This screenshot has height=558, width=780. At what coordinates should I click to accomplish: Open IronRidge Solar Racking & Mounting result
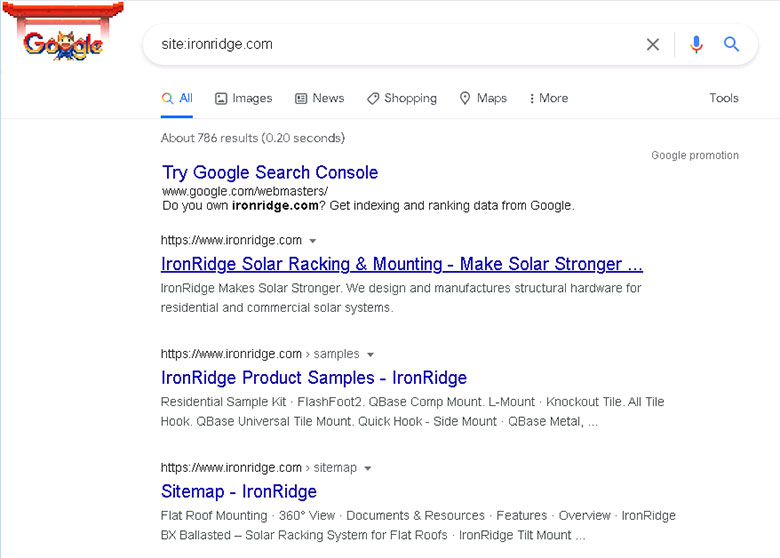pyautogui.click(x=401, y=264)
